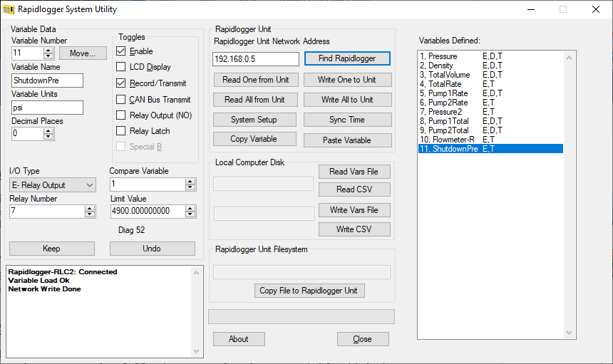
Task: Click variables list scrollbar down arrow
Action: 570,333
